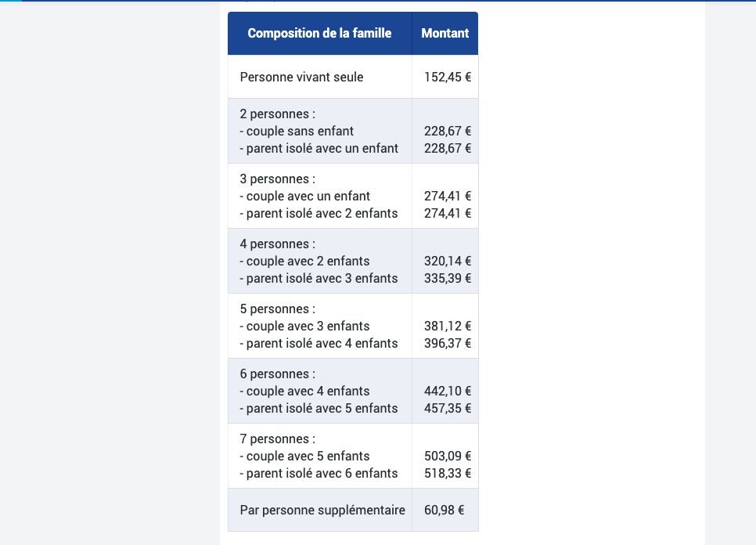Click the "6 personnes :" heading text
This screenshot has width=756, height=545.
[x=277, y=374]
